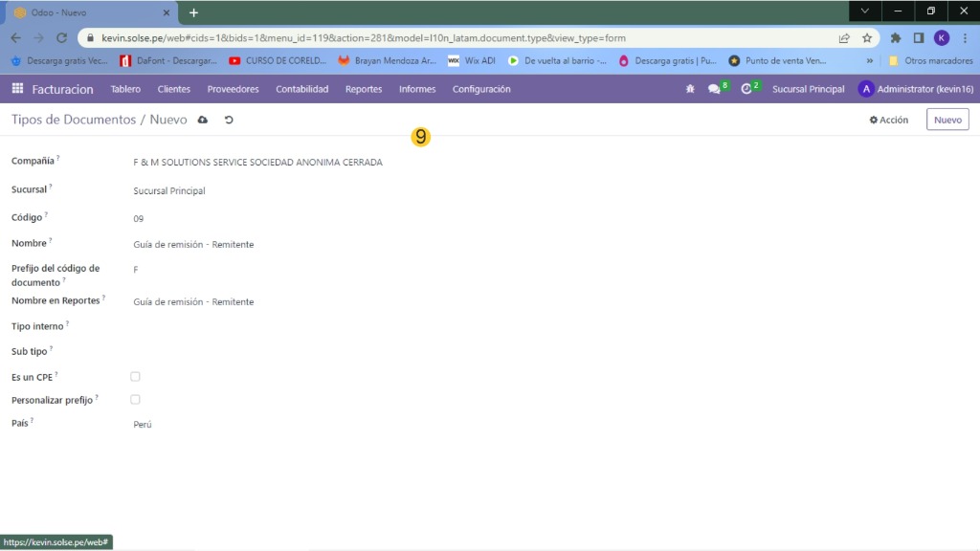
Task: Open the Odoo apps grid menu
Action: point(17,89)
